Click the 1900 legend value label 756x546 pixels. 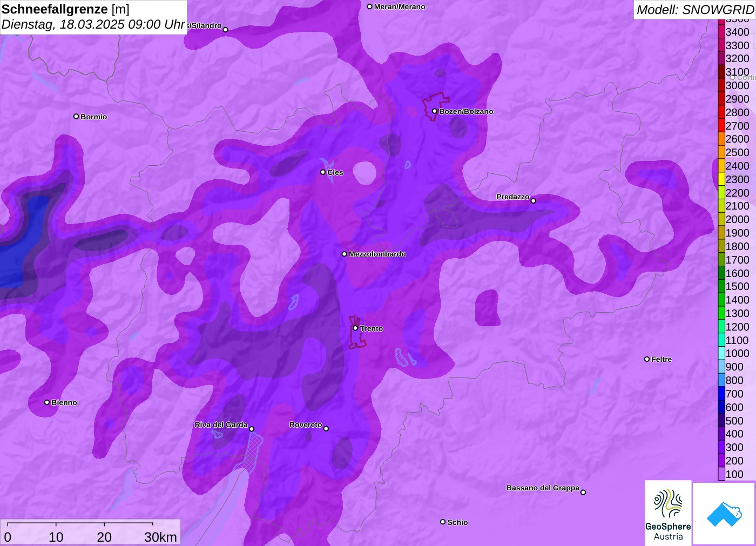pos(738,233)
